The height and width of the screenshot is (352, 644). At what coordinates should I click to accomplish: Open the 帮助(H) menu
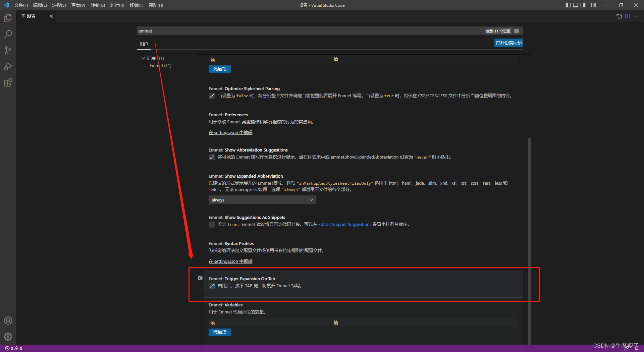click(x=156, y=5)
